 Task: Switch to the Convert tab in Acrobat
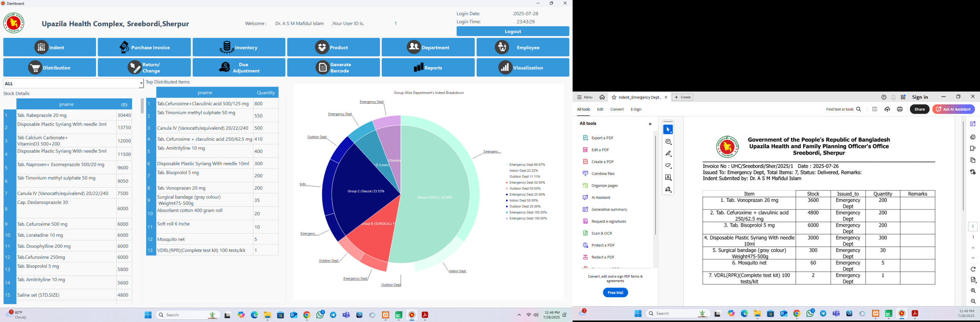point(617,110)
